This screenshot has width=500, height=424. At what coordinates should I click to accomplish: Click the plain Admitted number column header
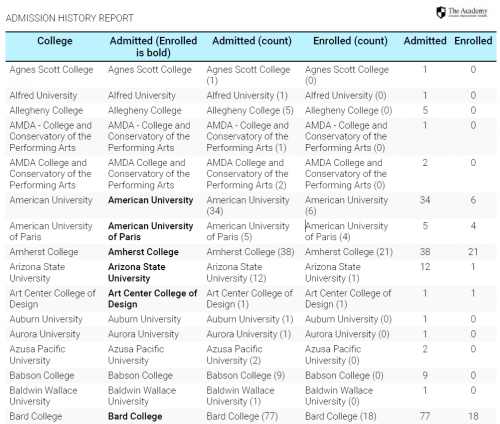click(x=425, y=41)
